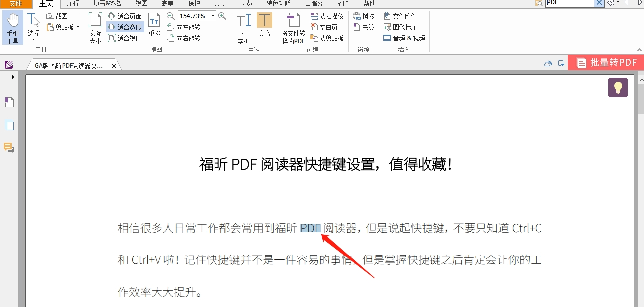Attach a file with 文件附件

point(402,15)
